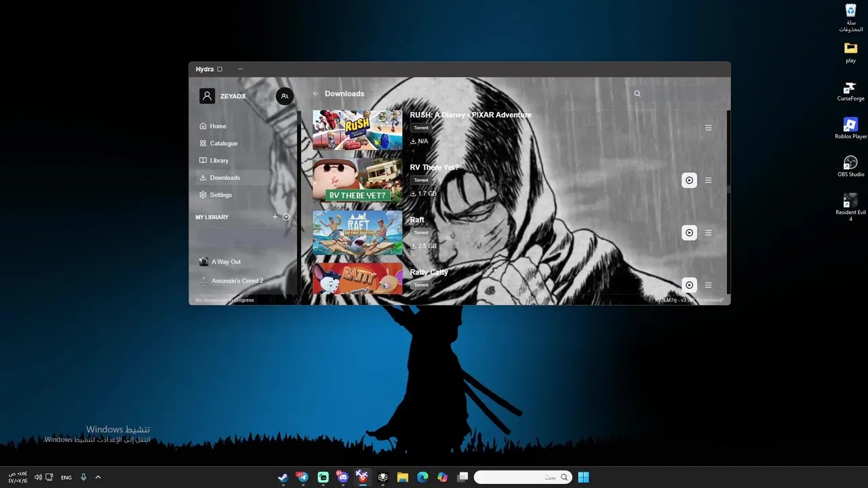
Task: Switch the ENG input language
Action: [66, 477]
